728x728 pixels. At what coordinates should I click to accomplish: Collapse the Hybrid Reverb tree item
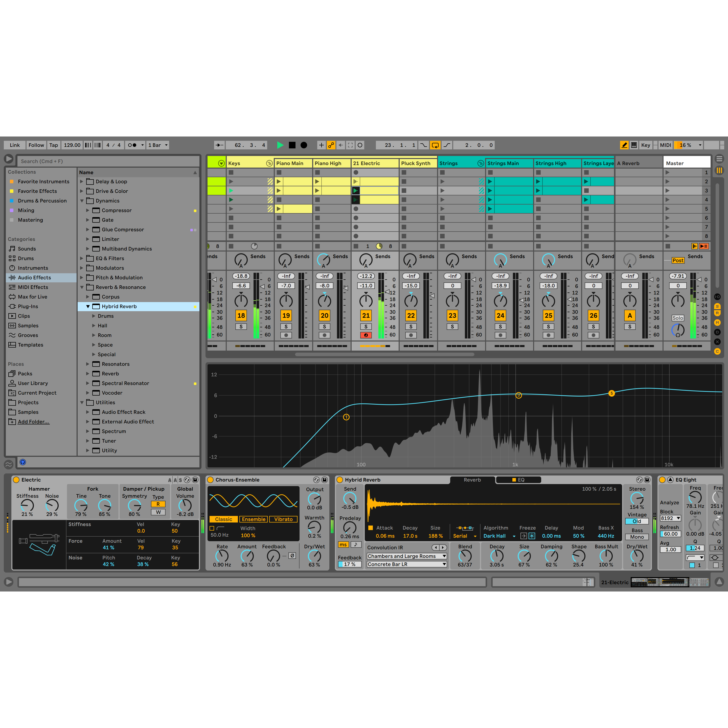click(88, 306)
